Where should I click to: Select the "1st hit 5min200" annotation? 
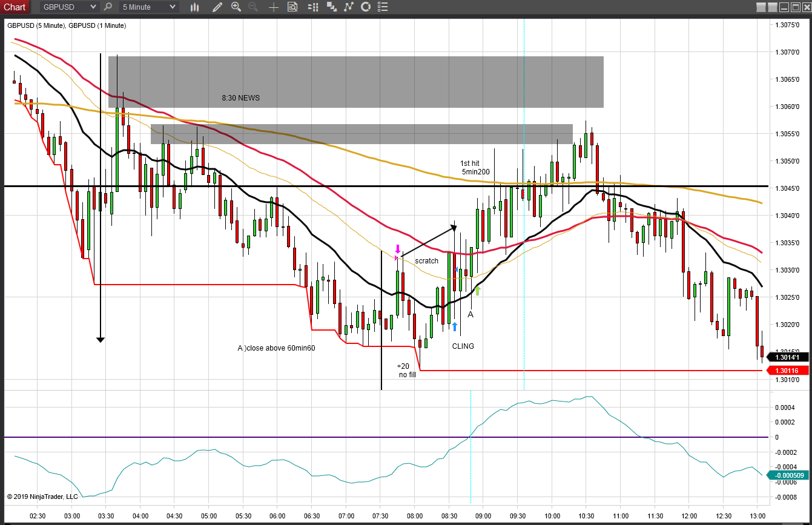[476, 168]
